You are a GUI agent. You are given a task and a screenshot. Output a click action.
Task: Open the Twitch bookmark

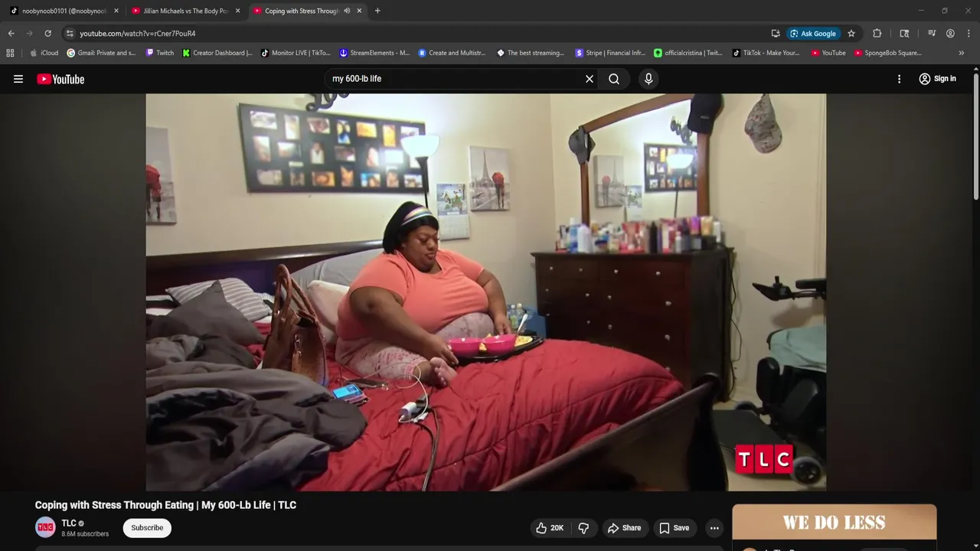tap(160, 53)
